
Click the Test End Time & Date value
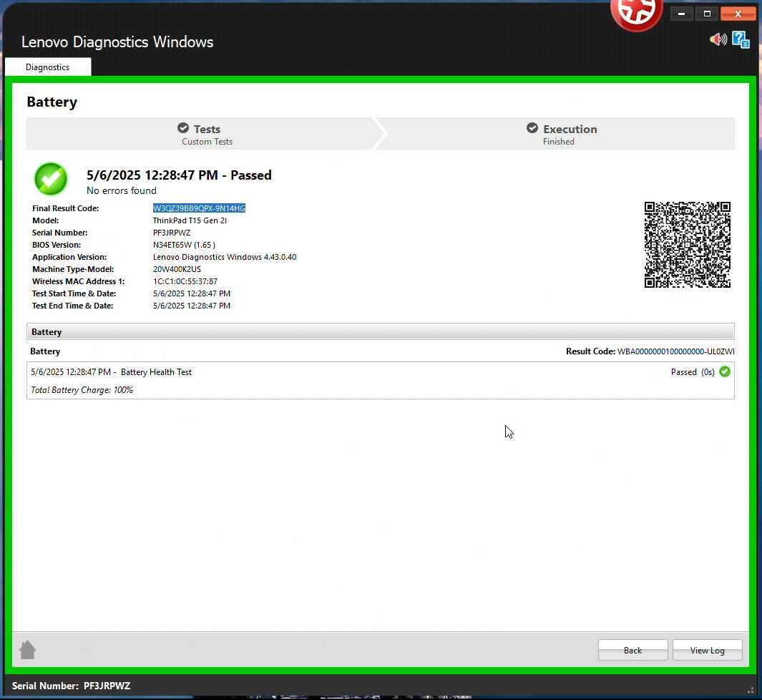pyautogui.click(x=192, y=306)
